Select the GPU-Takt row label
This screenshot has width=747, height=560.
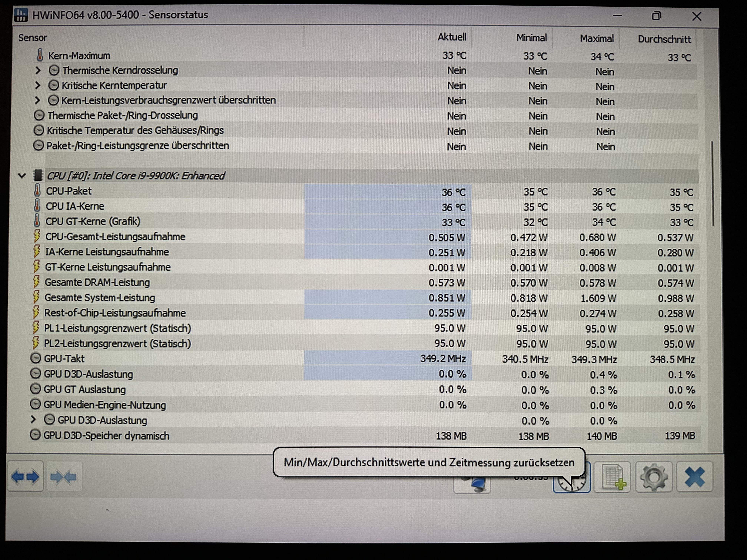[x=64, y=359]
